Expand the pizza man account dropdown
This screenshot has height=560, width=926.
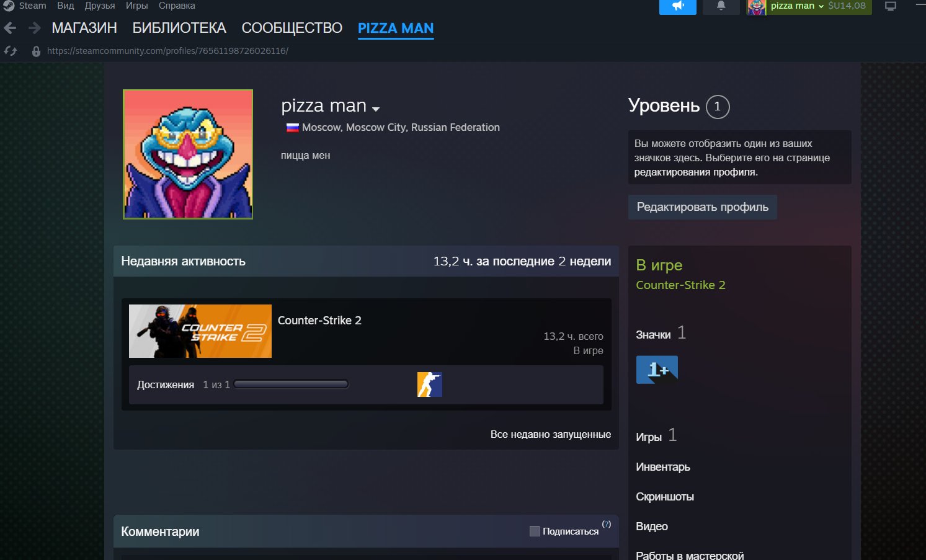click(798, 6)
